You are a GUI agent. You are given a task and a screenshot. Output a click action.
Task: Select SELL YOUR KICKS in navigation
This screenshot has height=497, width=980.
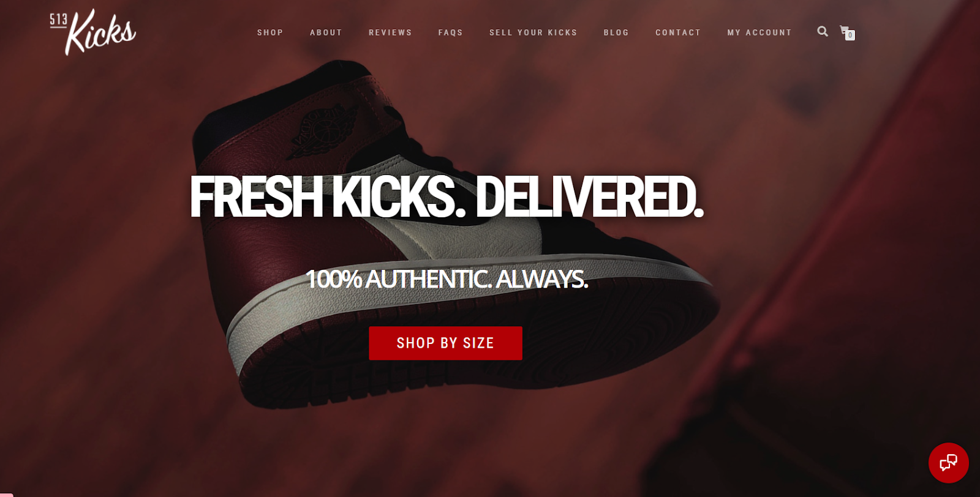533,32
